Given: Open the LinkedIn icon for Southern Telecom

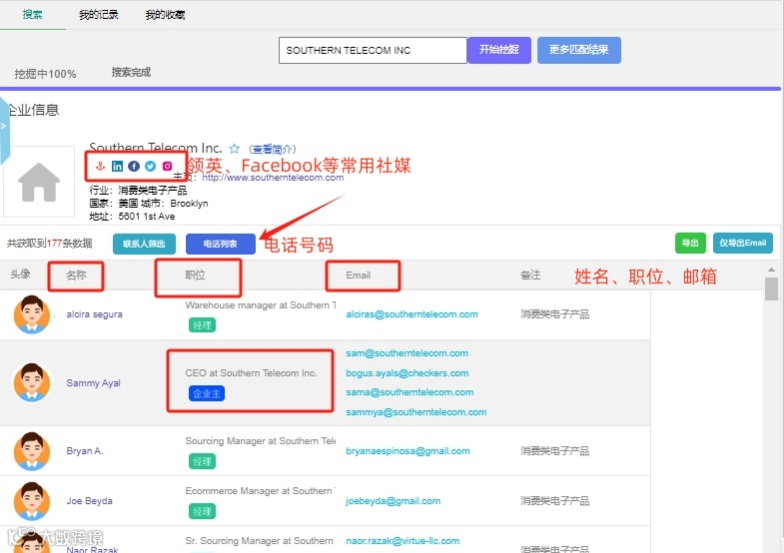Looking at the screenshot, I should 117,166.
